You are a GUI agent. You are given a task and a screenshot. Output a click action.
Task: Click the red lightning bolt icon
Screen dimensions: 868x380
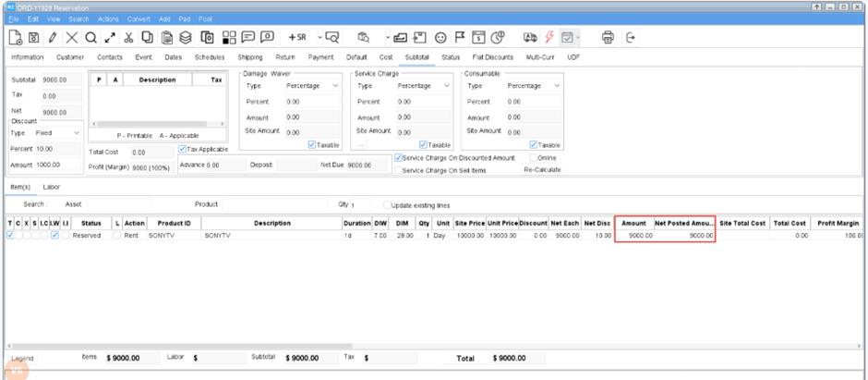click(x=549, y=38)
